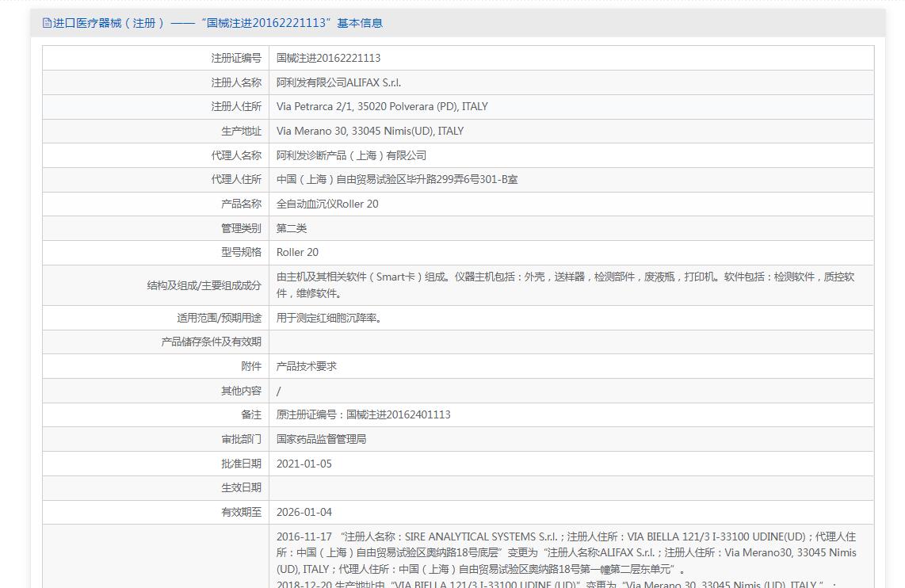Select the registration number value 国械注进20162221113
Image resolution: width=905 pixels, height=588 pixels.
point(328,59)
